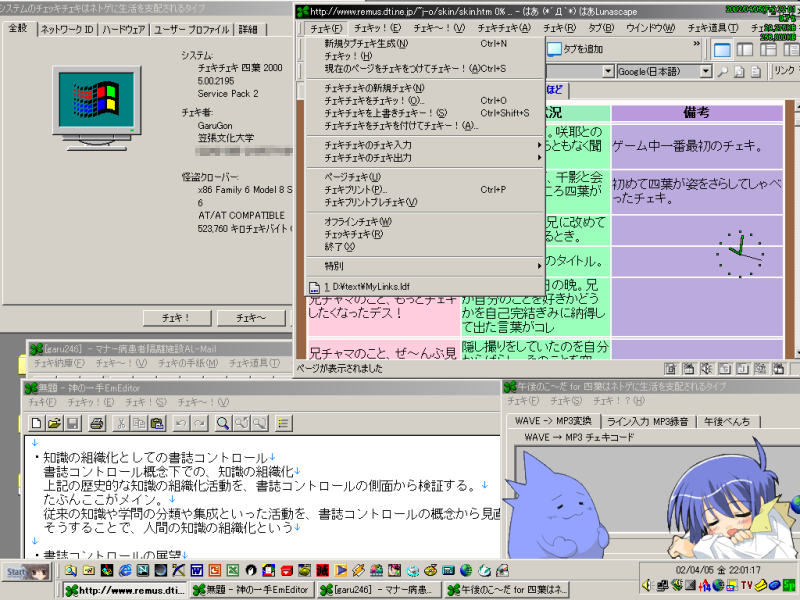
Task: Click the open folder icon in EmEditor
Action: click(x=55, y=423)
